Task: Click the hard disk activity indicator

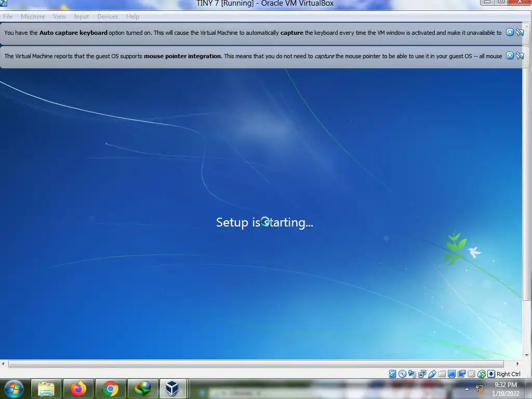Action: pyautogui.click(x=392, y=374)
